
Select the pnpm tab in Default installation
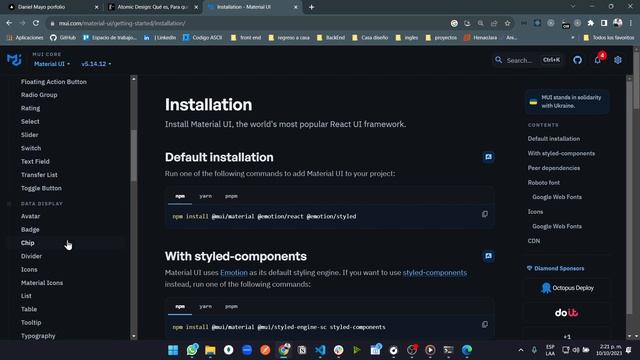click(231, 196)
